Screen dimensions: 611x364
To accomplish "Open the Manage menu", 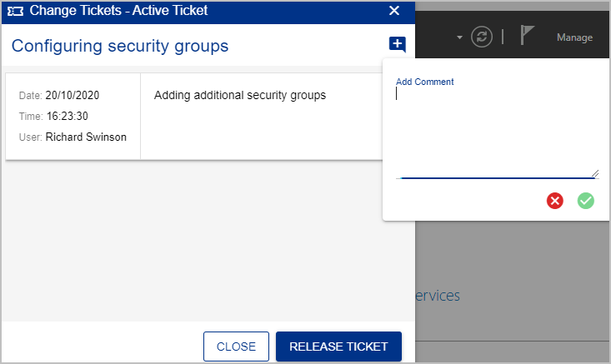I will (574, 37).
